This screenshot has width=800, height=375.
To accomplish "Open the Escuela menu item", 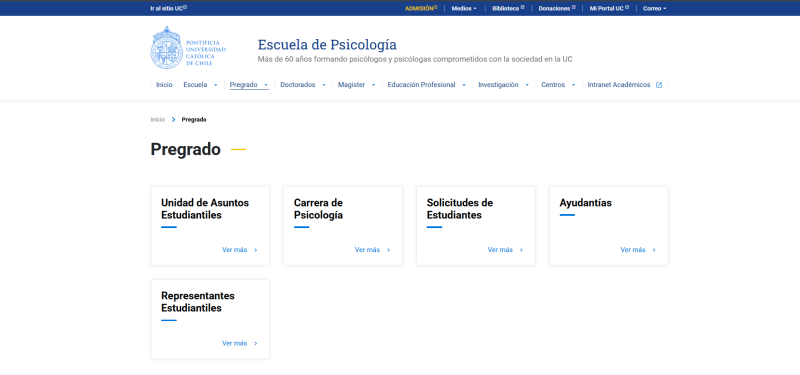I will 195,85.
